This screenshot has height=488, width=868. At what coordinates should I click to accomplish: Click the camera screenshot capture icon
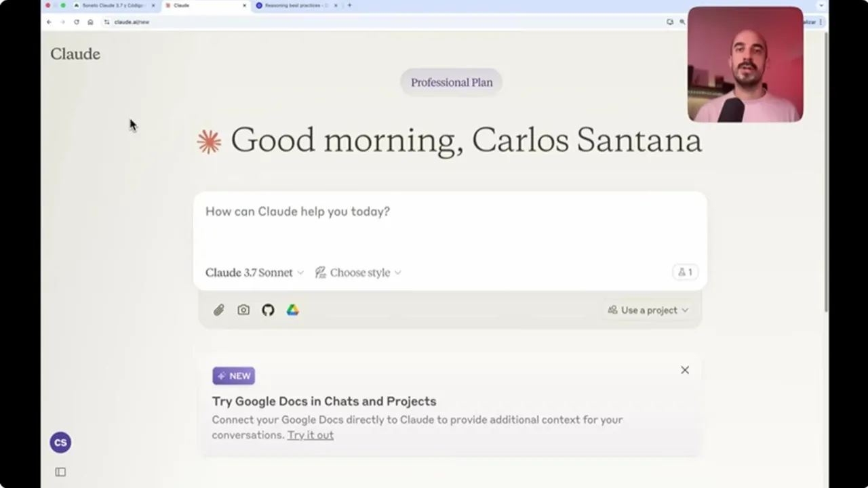point(243,310)
